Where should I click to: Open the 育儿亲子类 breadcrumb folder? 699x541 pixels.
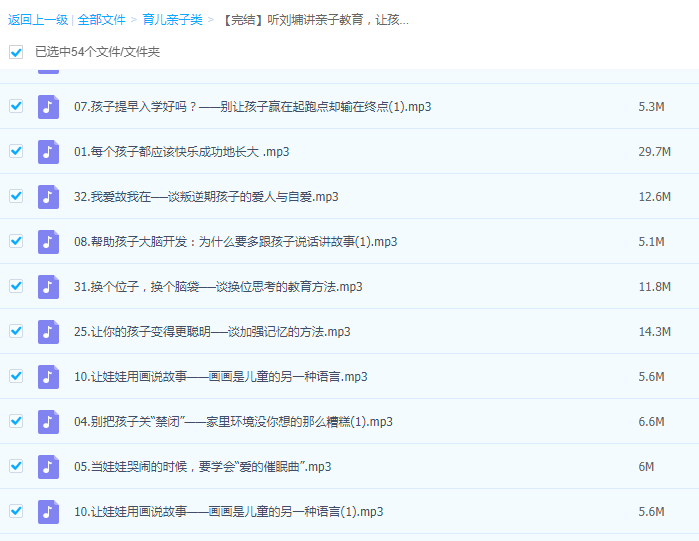click(171, 19)
